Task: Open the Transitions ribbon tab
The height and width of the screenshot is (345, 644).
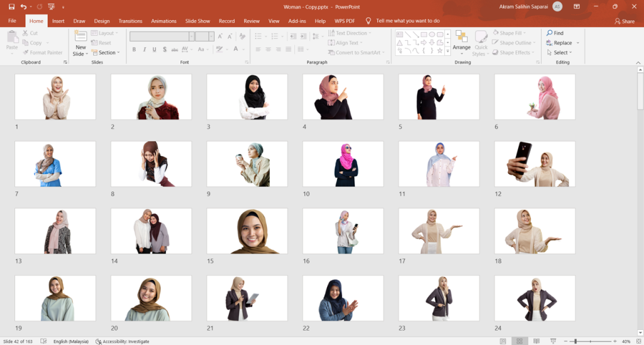Action: 130,21
